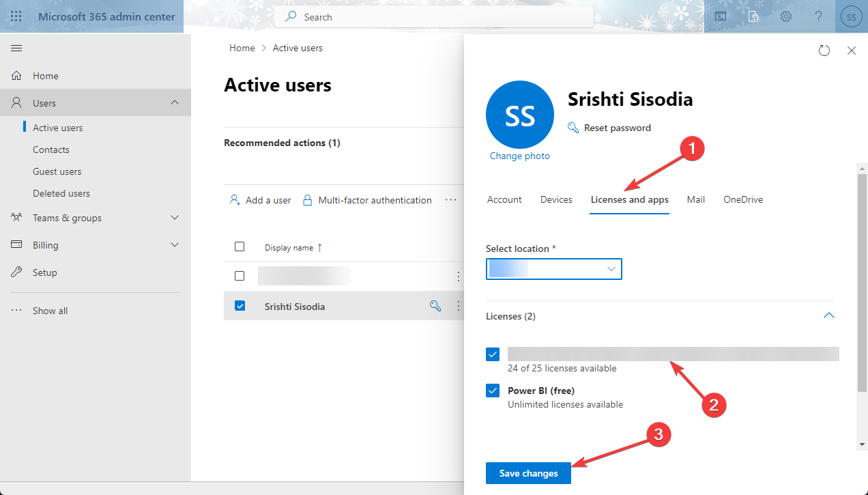Click the Multi-factor authentication lock icon
The image size is (868, 495).
(x=308, y=200)
